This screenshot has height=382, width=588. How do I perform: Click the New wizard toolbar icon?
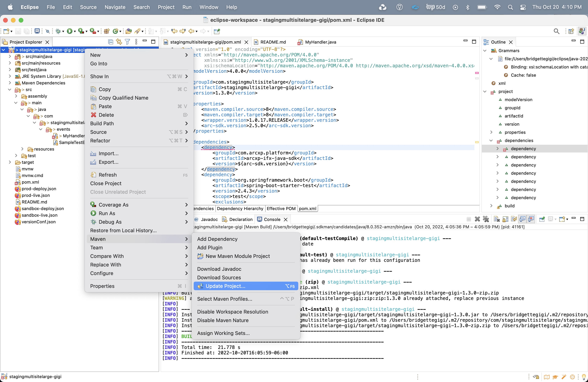pos(6,31)
